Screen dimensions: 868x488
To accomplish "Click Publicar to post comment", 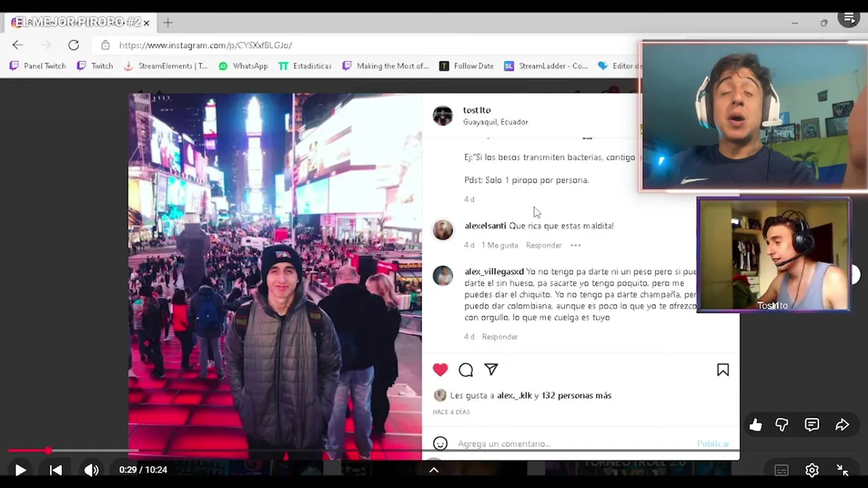I will (x=713, y=443).
